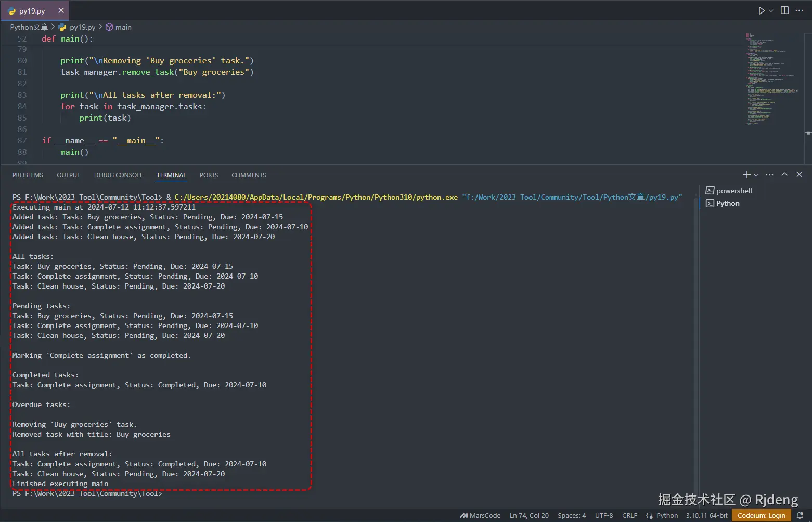This screenshot has width=812, height=522.
Task: Click '__main__' string on line 87
Action: [x=136, y=140]
